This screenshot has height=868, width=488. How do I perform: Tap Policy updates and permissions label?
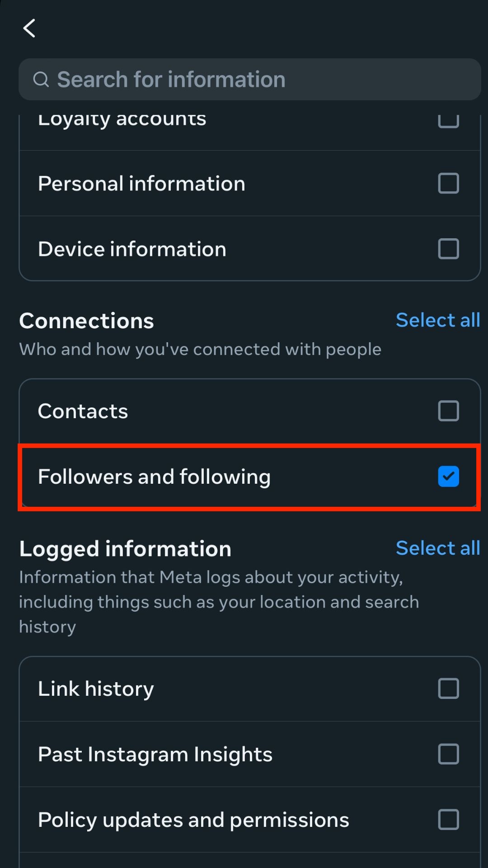coord(193,820)
